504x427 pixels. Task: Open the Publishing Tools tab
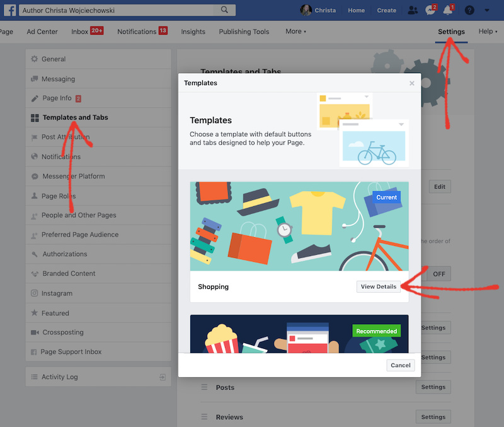tap(244, 31)
